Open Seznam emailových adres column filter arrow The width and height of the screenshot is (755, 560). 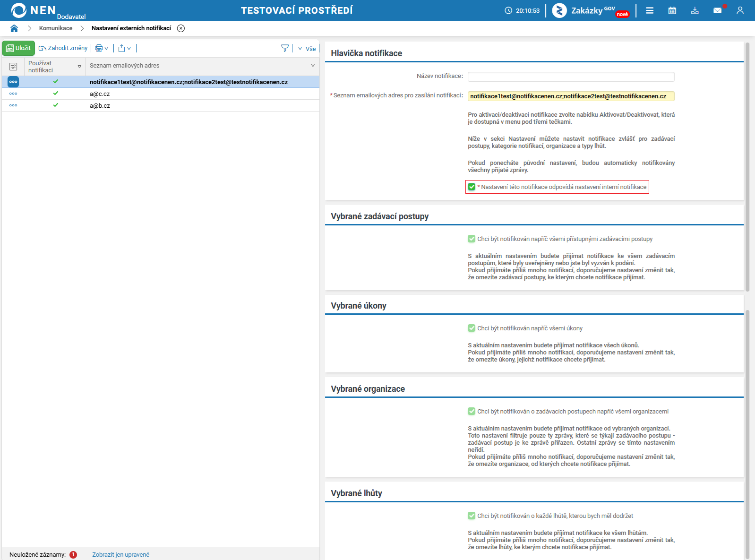[313, 65]
